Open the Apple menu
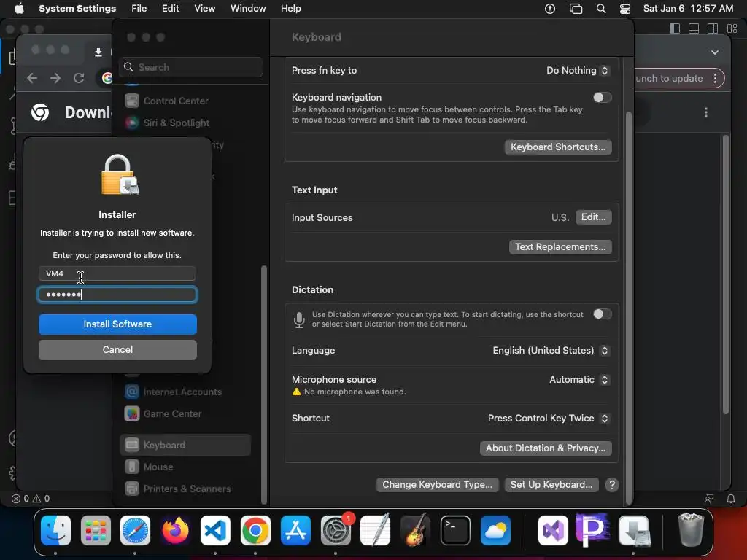Screen dimensions: 747x560 [19, 9]
